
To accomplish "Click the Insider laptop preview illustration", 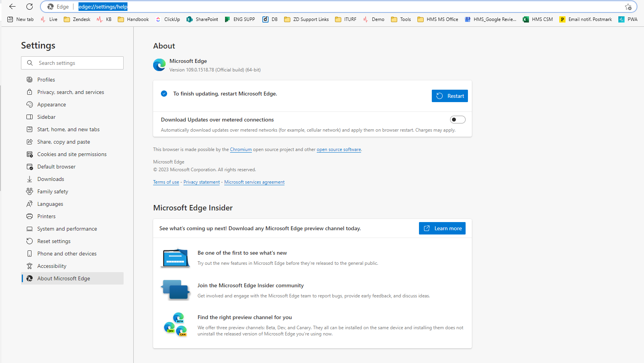I will (175, 258).
